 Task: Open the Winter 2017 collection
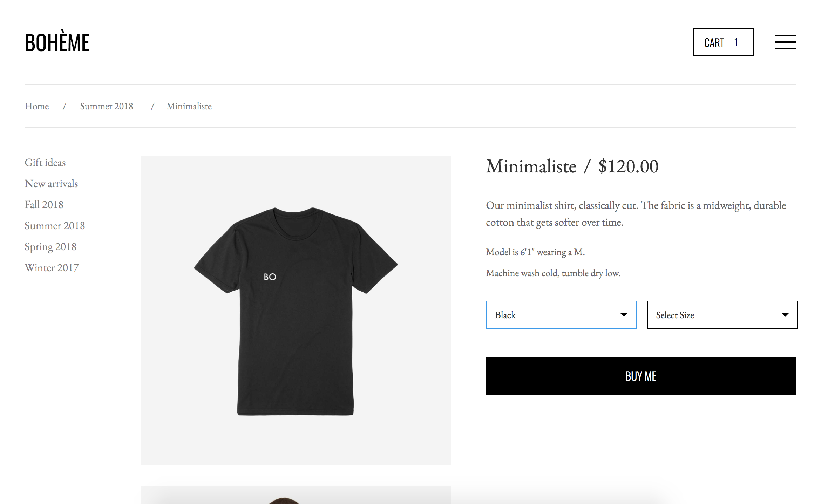pos(52,267)
